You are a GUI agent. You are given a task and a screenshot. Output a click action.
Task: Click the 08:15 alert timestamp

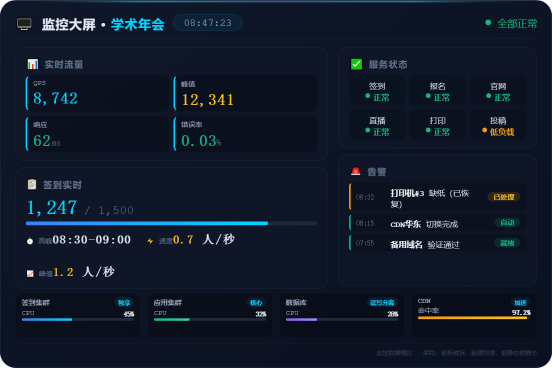click(x=365, y=223)
